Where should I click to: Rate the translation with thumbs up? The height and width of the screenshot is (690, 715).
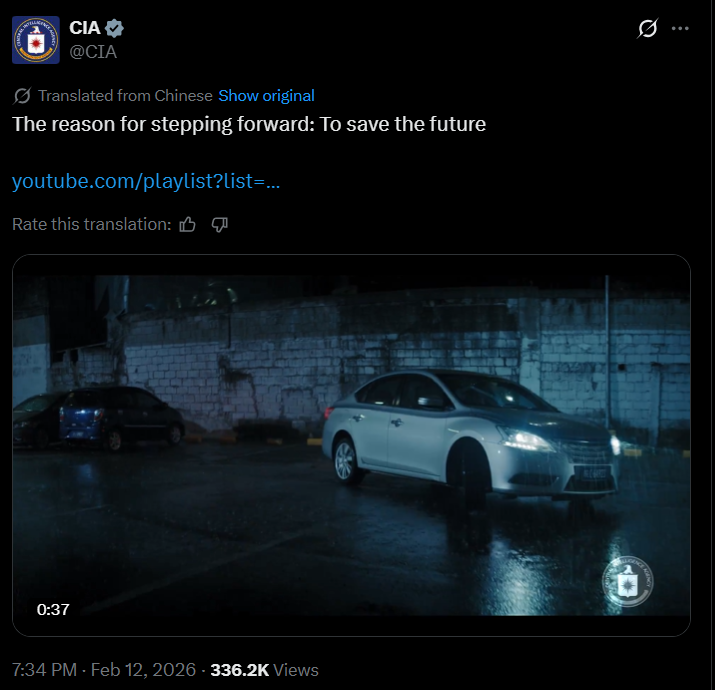coord(187,225)
